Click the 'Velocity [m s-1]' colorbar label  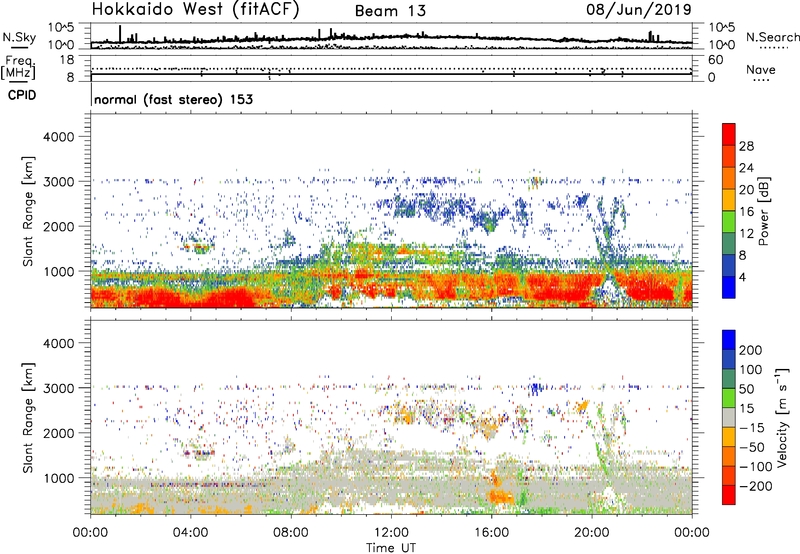point(781,417)
